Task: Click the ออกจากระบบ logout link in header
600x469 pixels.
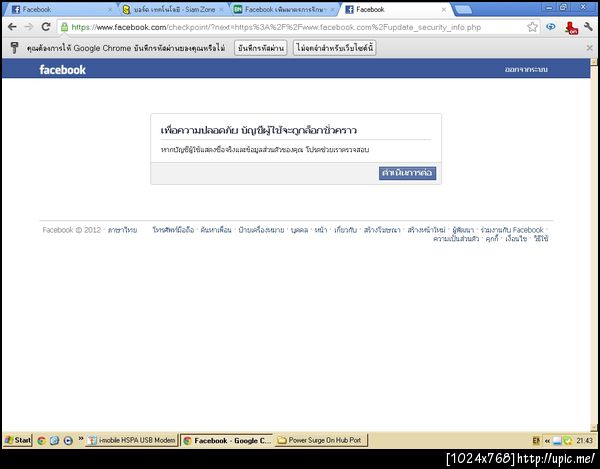Action: 526,70
